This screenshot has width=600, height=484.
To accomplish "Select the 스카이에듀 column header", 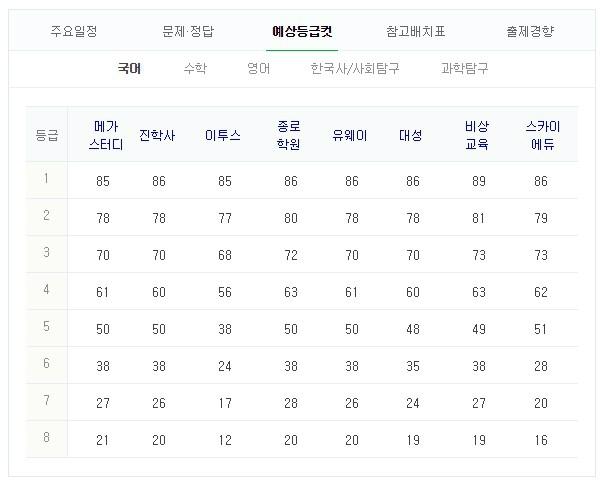I will coord(542,135).
